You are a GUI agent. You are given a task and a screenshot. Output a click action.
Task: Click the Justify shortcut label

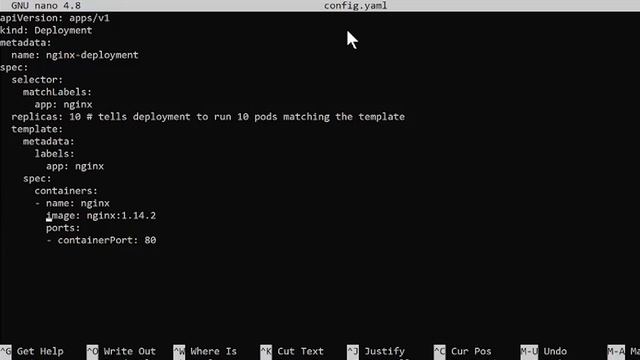(384, 351)
